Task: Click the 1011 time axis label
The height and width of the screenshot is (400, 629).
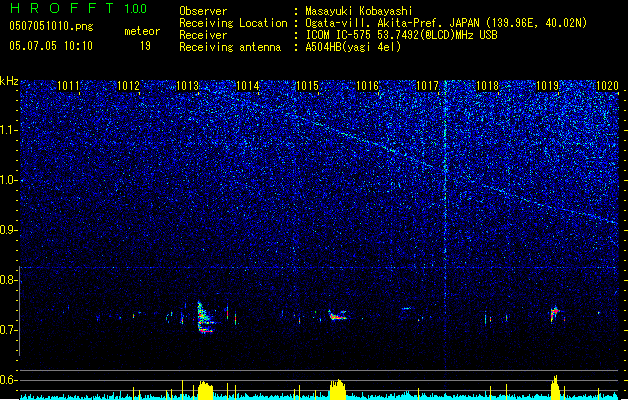Action: point(69,86)
